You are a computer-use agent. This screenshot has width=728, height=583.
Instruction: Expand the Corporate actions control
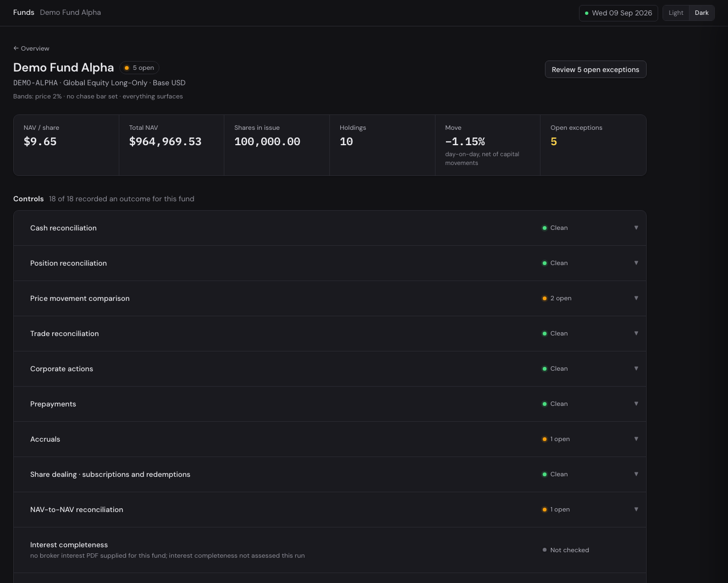pos(636,369)
